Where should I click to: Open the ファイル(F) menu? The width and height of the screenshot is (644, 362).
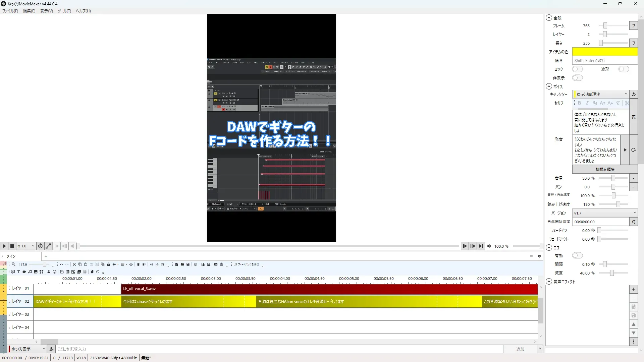click(10, 11)
